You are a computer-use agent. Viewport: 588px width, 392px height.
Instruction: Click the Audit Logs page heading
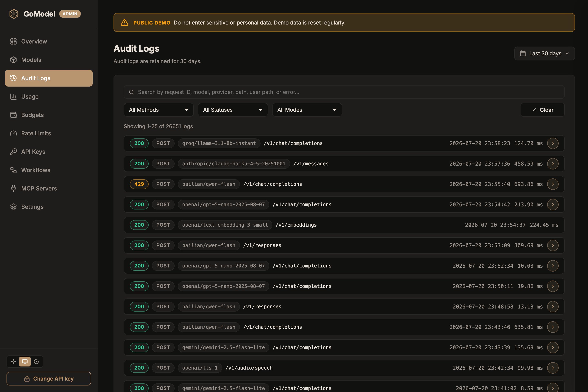(x=137, y=49)
